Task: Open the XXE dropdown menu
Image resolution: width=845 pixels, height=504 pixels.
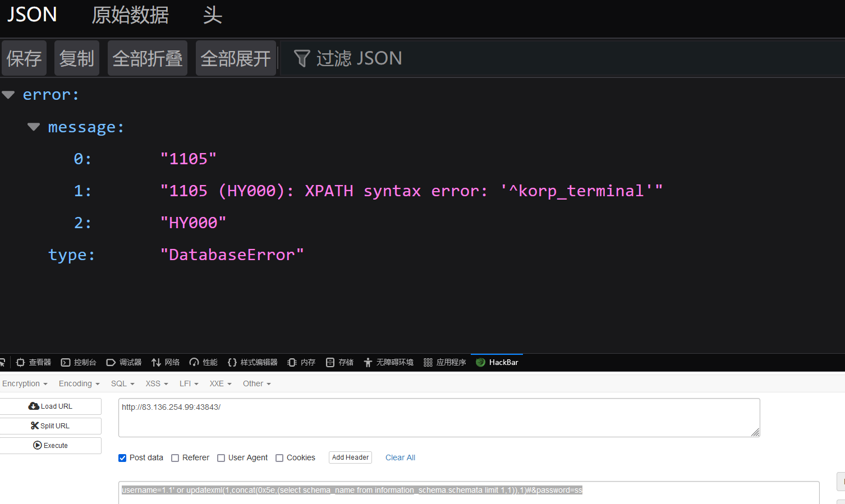Action: pyautogui.click(x=221, y=383)
